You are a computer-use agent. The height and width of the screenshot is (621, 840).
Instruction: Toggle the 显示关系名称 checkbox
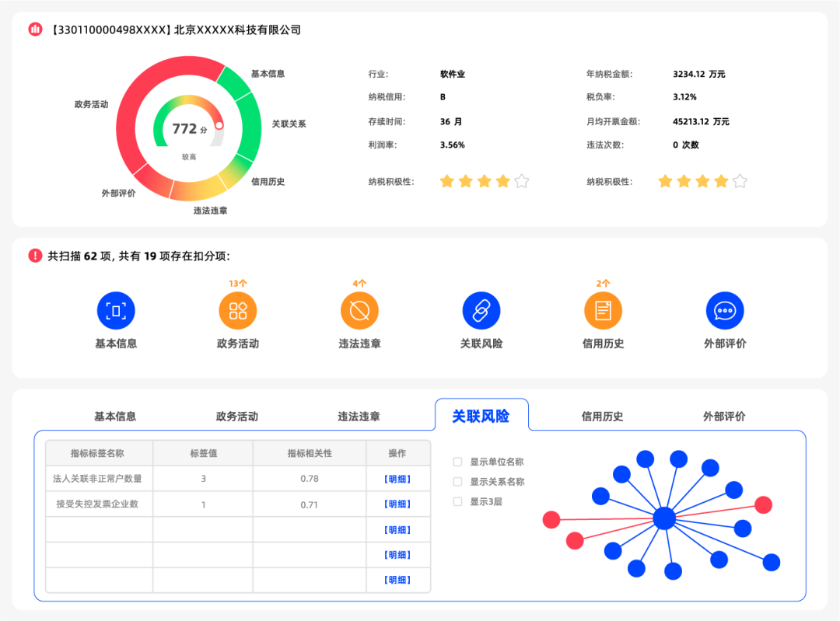tap(457, 482)
